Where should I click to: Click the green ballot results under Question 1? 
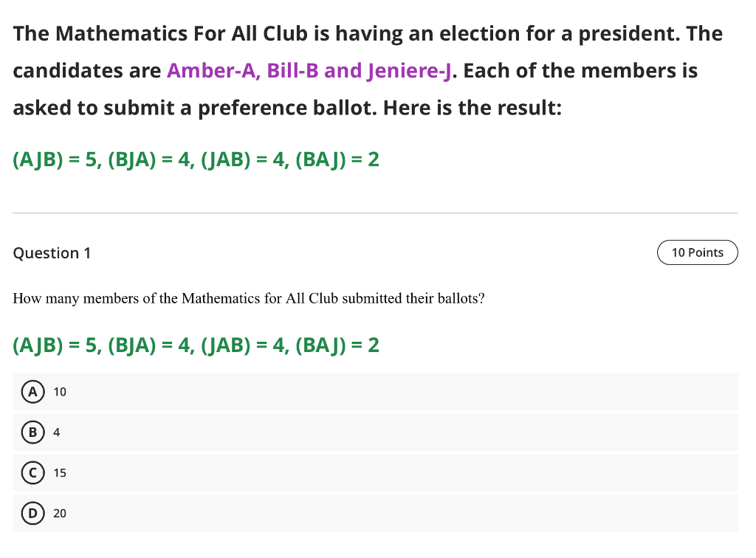(x=196, y=345)
